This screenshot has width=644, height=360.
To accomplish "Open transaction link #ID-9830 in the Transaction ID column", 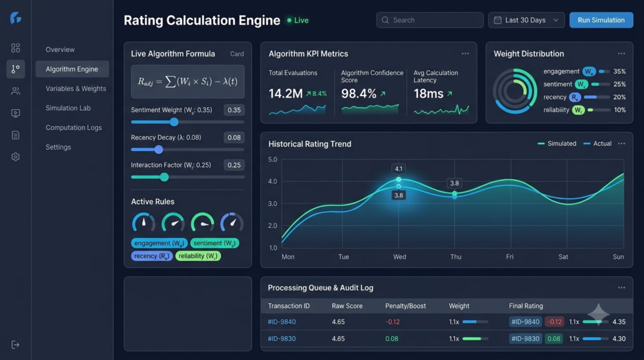I will pos(282,339).
